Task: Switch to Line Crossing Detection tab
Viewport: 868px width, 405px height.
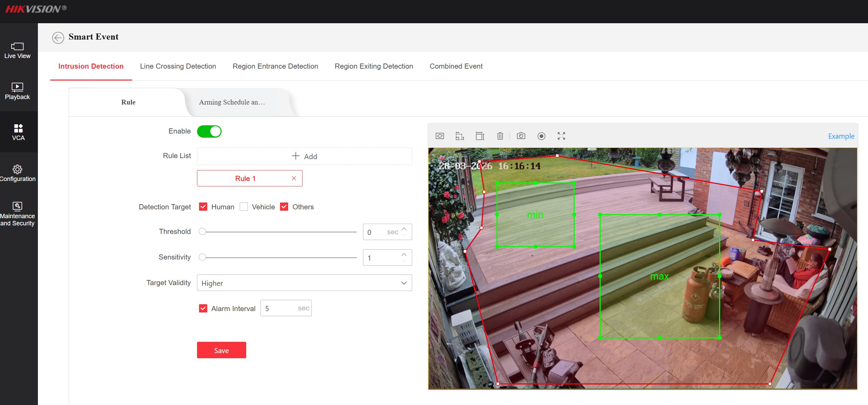Action: click(178, 66)
